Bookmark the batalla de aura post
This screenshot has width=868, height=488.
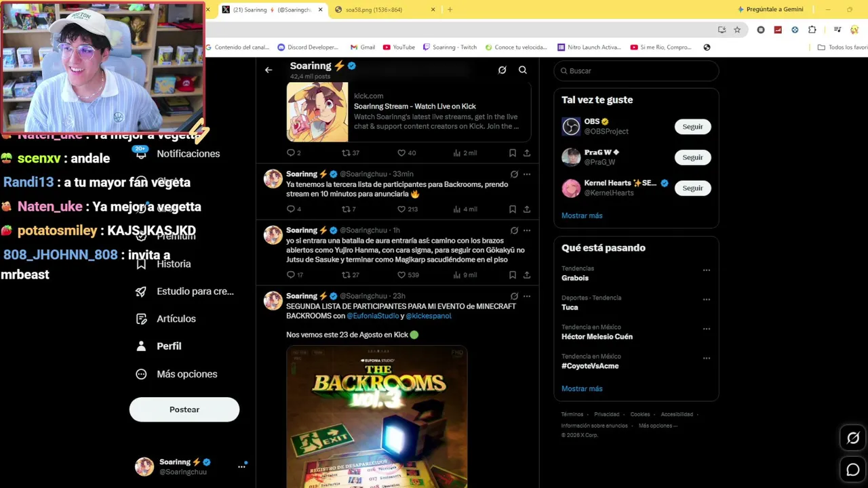coord(513,275)
